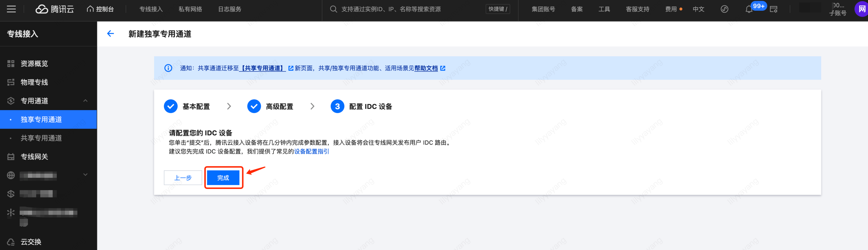Open the notifications bell icon
The height and width of the screenshot is (250, 868).
(748, 9)
